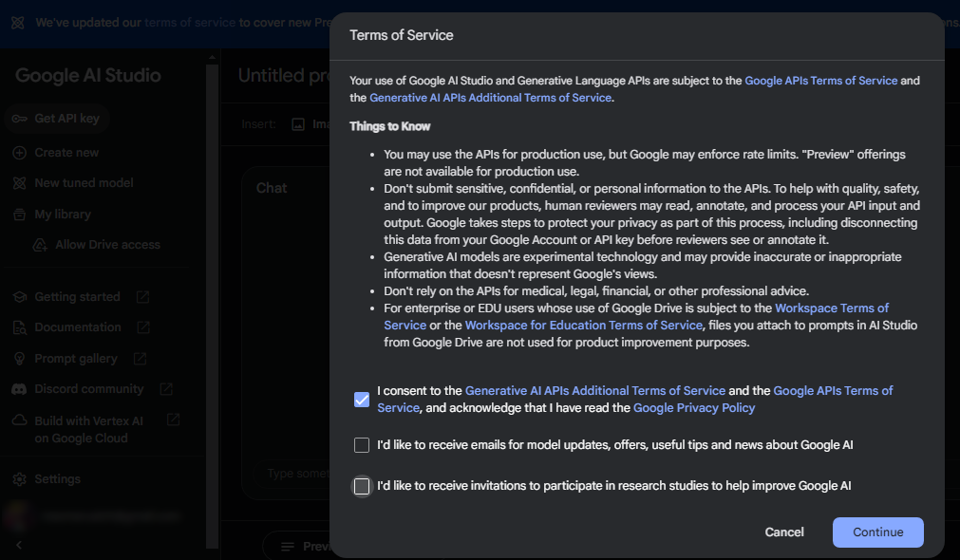Select Create new in sidebar
The height and width of the screenshot is (560, 960).
(66, 153)
